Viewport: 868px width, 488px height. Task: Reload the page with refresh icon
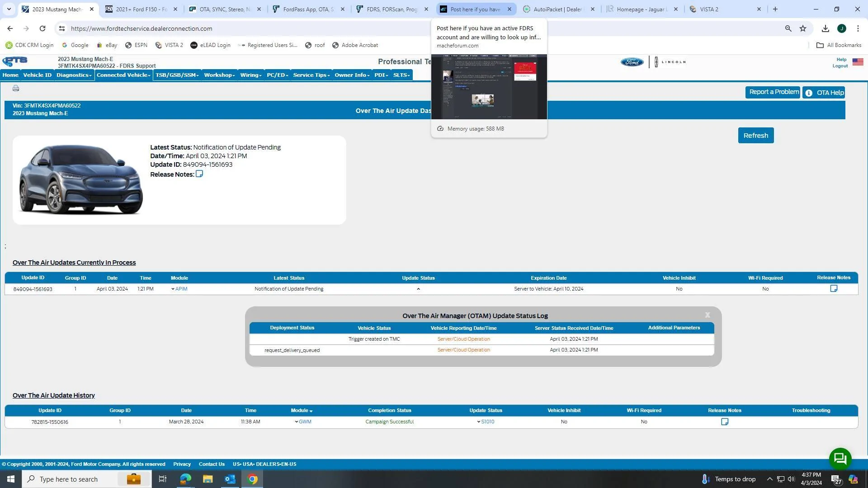[x=42, y=28]
